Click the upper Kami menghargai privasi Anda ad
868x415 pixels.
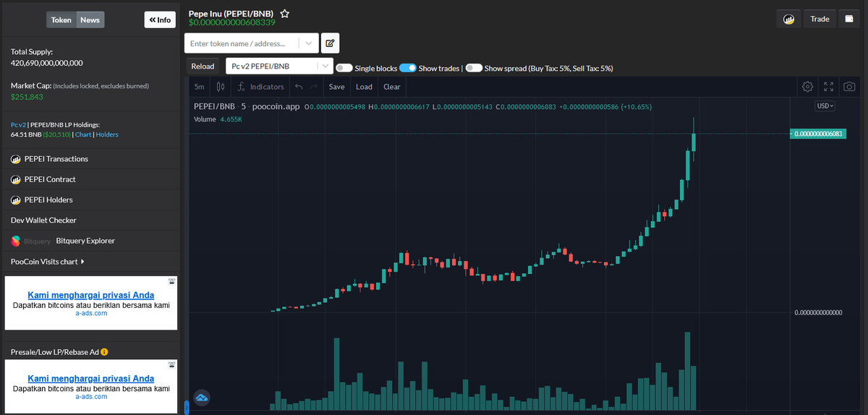coord(91,304)
